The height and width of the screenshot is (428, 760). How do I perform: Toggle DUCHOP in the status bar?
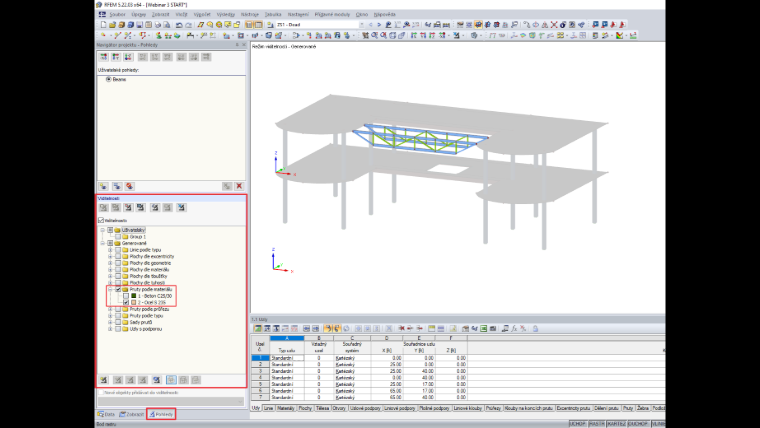pyautogui.click(x=638, y=424)
